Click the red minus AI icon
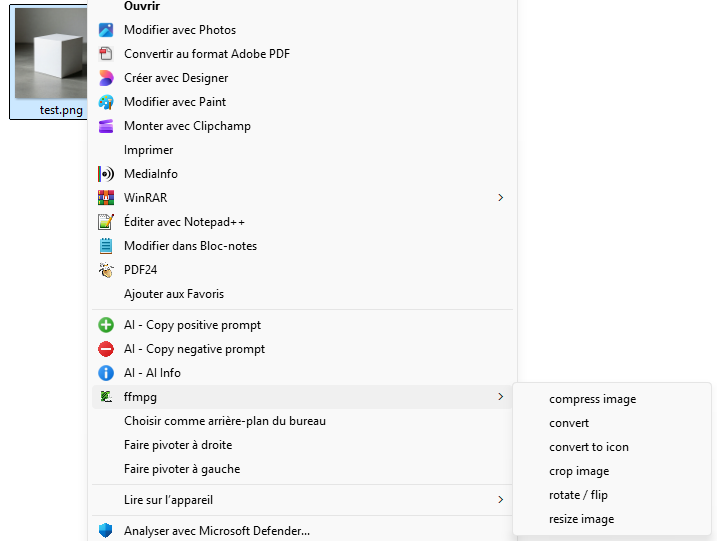724x541 pixels. point(106,349)
